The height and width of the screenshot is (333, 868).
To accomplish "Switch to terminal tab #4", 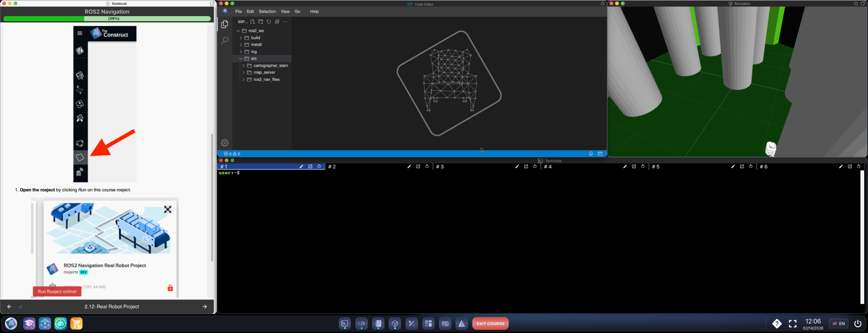I will [x=548, y=167].
